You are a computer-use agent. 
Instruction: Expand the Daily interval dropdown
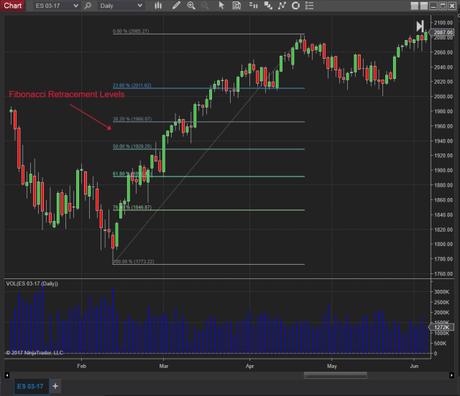[140, 6]
